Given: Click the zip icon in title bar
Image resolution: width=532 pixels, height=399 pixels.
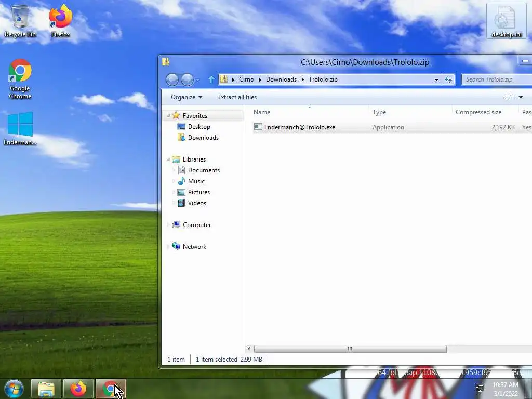Looking at the screenshot, I should click(x=166, y=62).
